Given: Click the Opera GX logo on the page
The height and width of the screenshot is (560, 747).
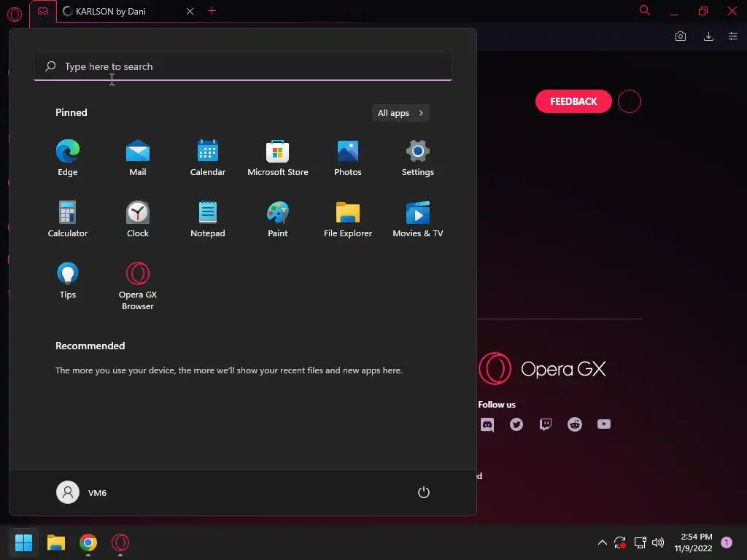Looking at the screenshot, I should (x=542, y=368).
